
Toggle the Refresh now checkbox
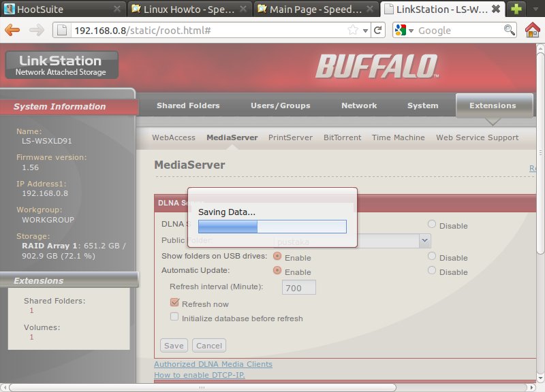coord(174,302)
